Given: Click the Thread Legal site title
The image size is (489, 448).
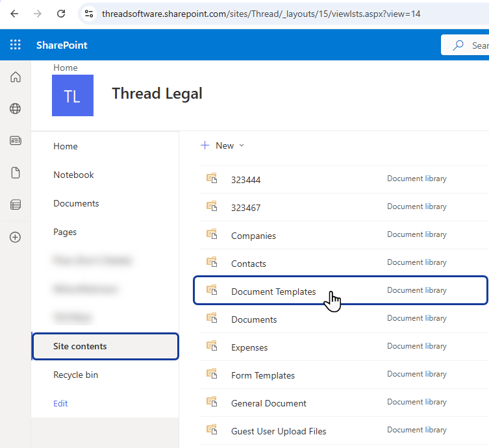Looking at the screenshot, I should click(x=157, y=94).
